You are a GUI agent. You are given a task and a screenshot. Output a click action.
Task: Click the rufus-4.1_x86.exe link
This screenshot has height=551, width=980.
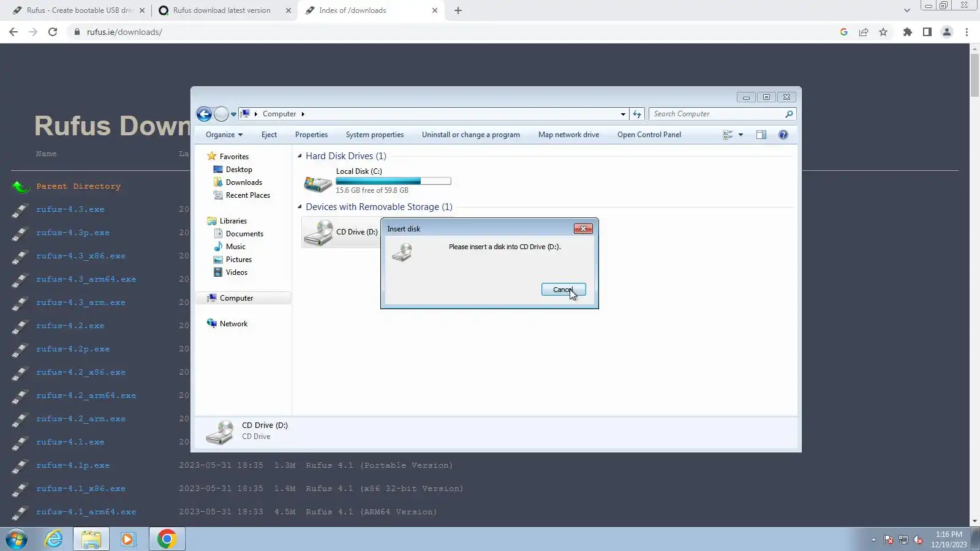[81, 489]
